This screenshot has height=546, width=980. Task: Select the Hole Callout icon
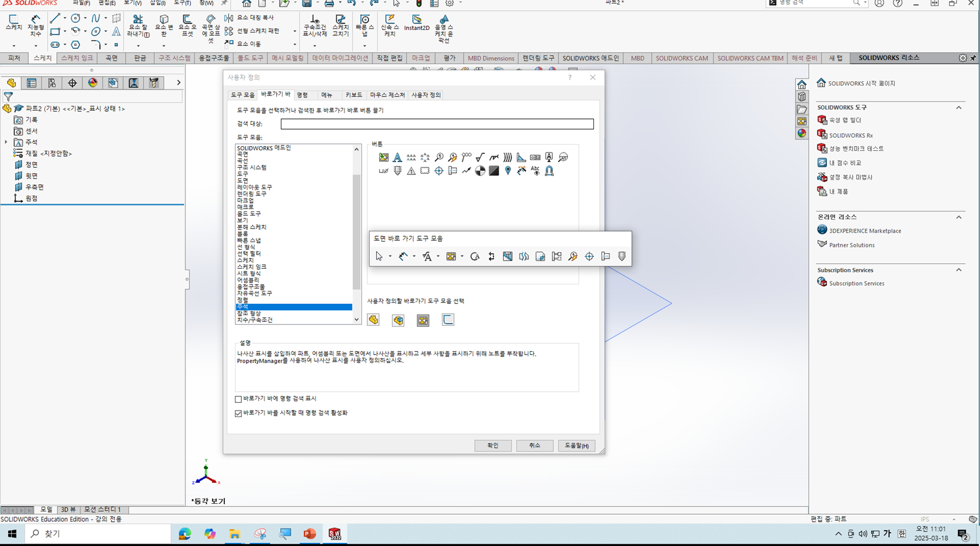click(x=384, y=171)
